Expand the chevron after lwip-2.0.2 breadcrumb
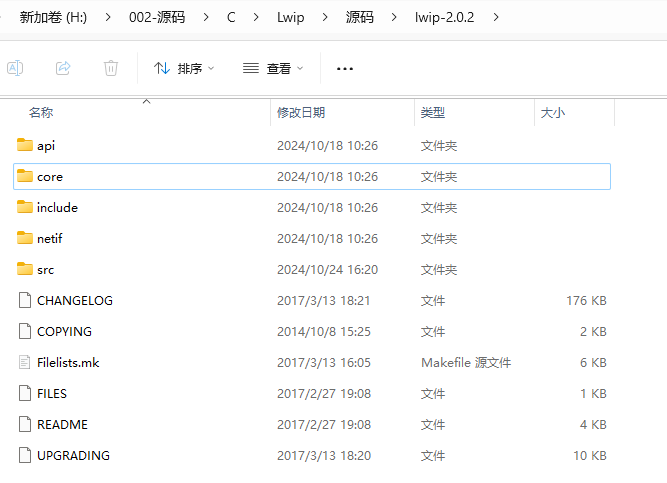Viewport: 667px width, 483px height. 497,17
